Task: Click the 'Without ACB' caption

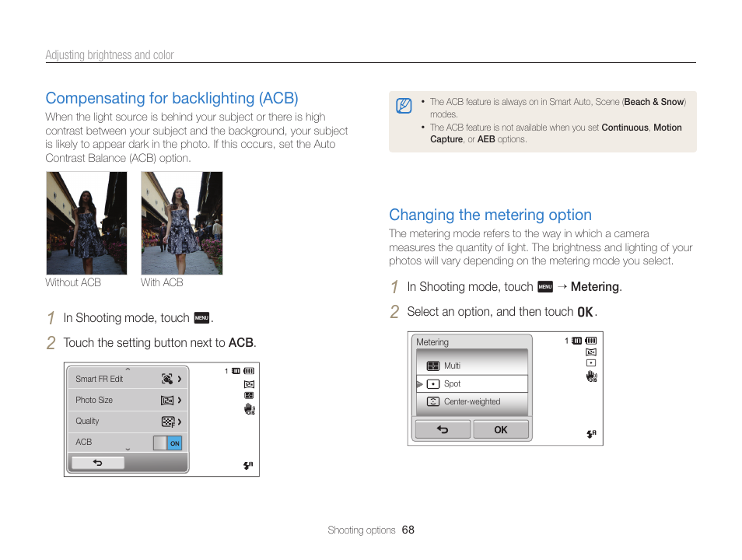Action: [x=73, y=282]
